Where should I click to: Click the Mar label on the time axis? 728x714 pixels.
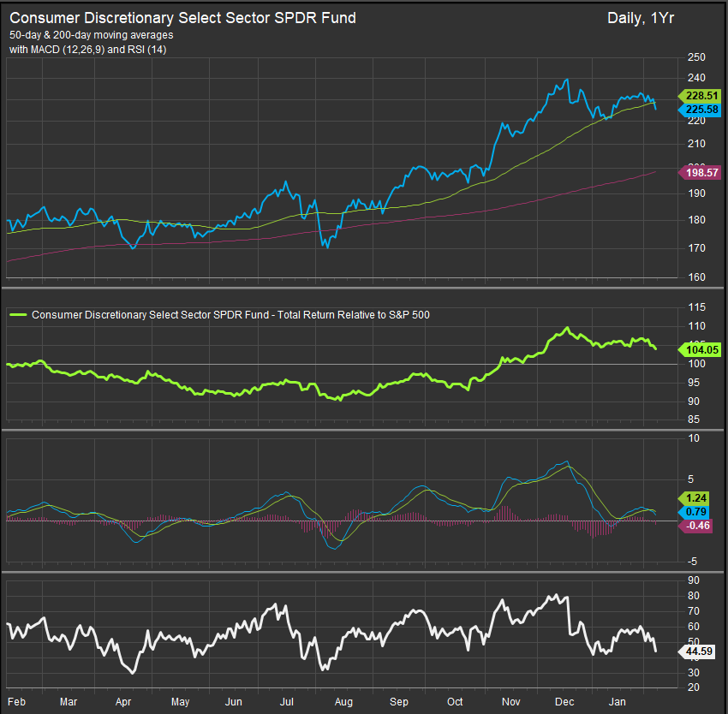(x=69, y=702)
